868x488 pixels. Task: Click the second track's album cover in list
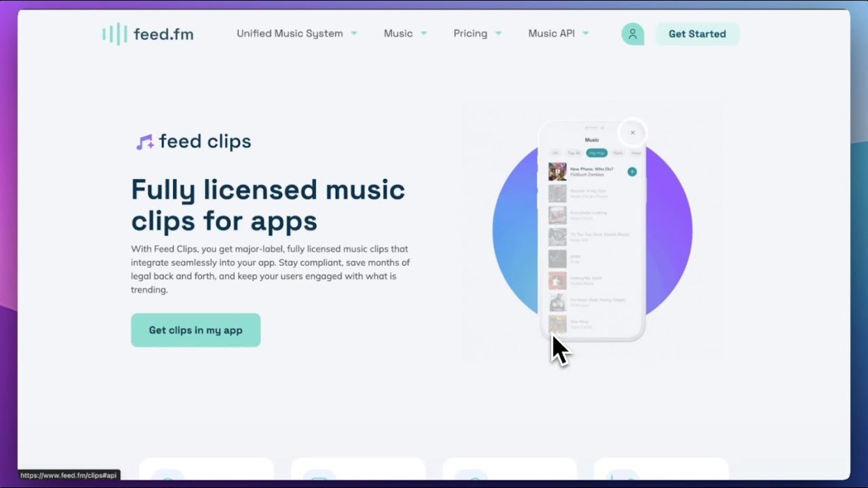557,194
